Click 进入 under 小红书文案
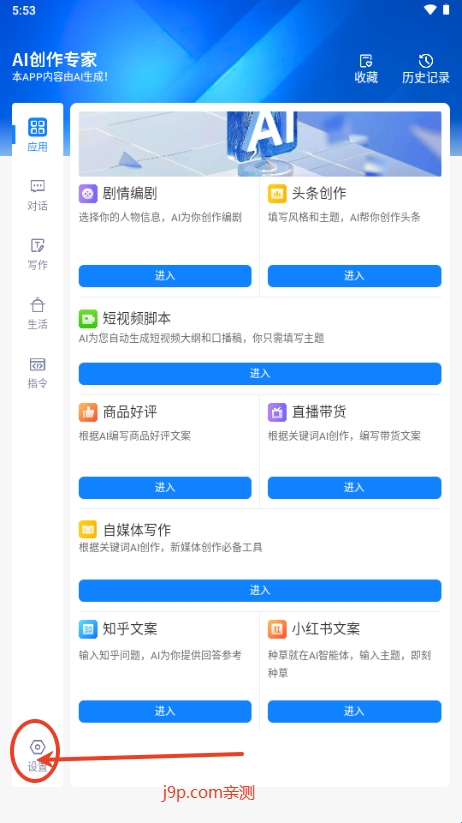Viewport: 462px width, 823px height. (x=354, y=711)
